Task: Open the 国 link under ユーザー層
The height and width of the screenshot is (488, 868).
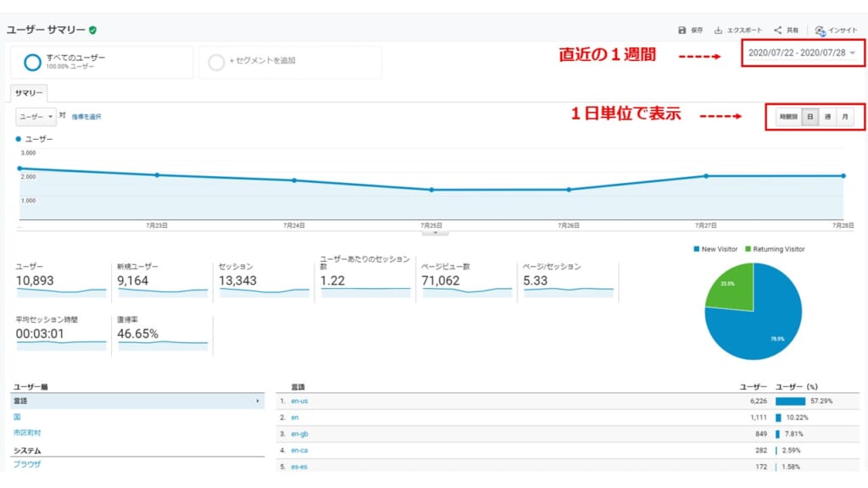Action: (17, 417)
